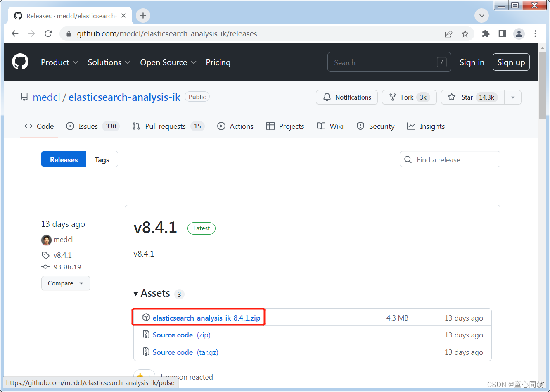Focus the Find a release field
Image resolution: width=550 pixels, height=392 pixels.
pos(450,159)
